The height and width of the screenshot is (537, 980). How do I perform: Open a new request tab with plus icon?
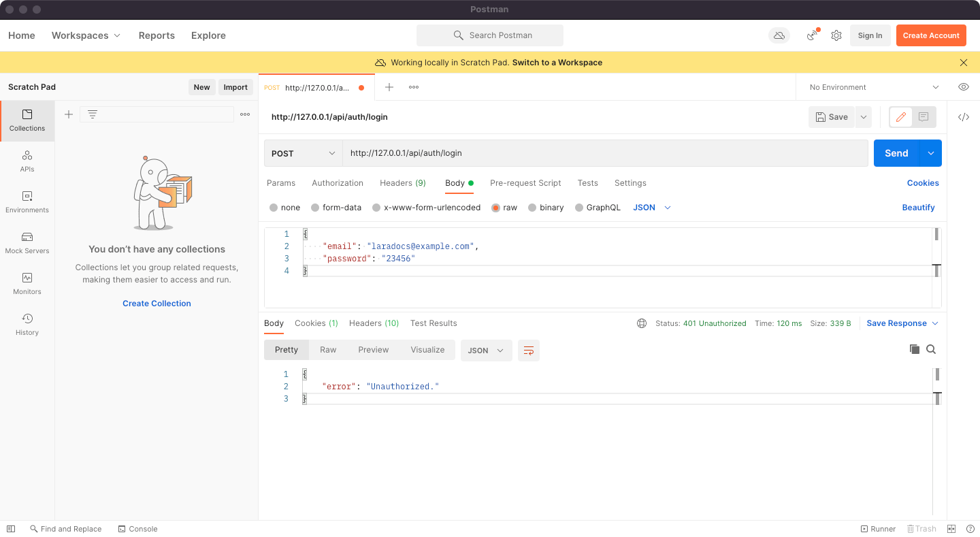click(x=389, y=87)
